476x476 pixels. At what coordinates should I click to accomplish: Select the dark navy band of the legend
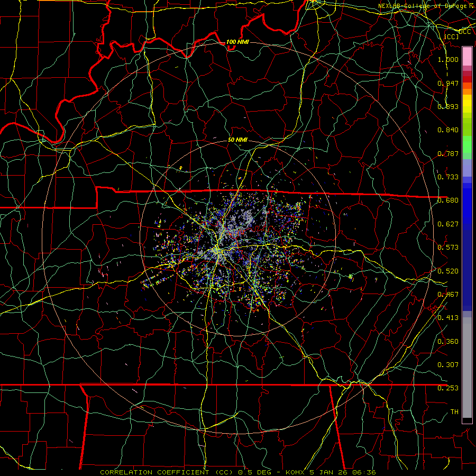tap(467, 270)
